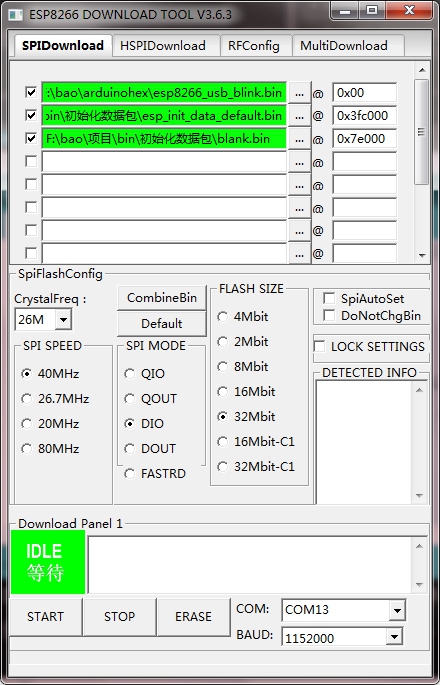This screenshot has height=685, width=440.
Task: Click the DETECTED INFO scroll up arrow
Action: [419, 390]
